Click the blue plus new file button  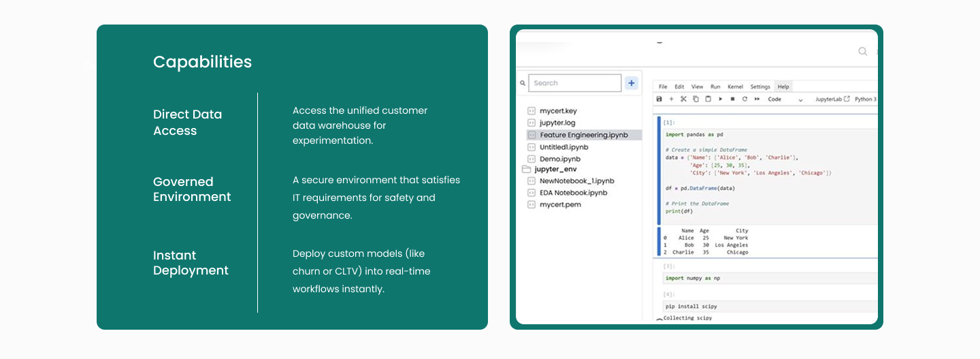point(632,83)
